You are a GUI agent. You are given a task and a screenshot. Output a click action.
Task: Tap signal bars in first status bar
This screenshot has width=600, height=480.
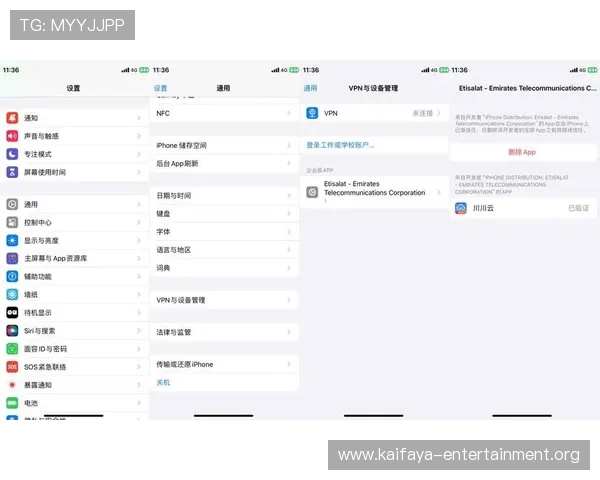tap(125, 70)
